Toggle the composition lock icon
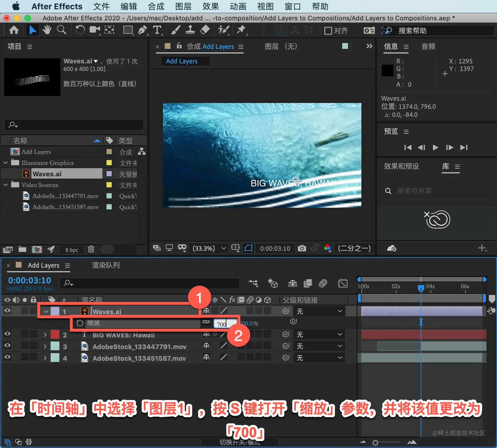This screenshot has width=497, height=448. click(179, 46)
